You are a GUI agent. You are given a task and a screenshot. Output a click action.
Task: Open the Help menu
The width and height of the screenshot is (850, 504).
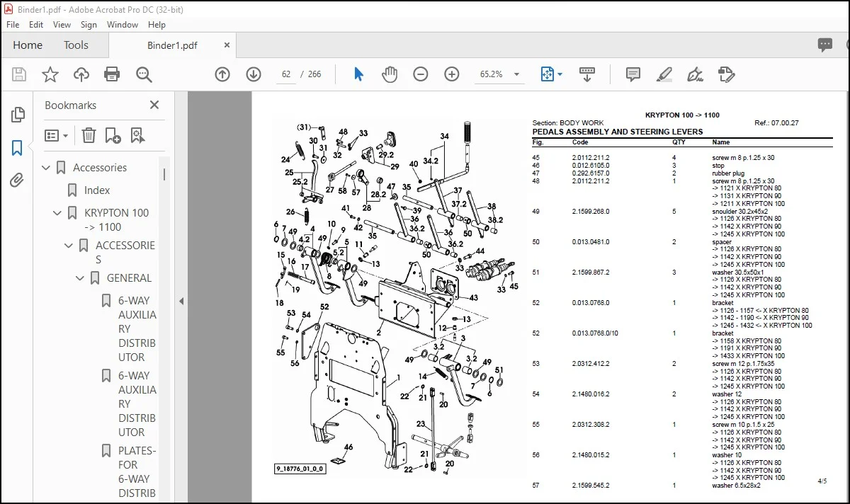pos(157,24)
